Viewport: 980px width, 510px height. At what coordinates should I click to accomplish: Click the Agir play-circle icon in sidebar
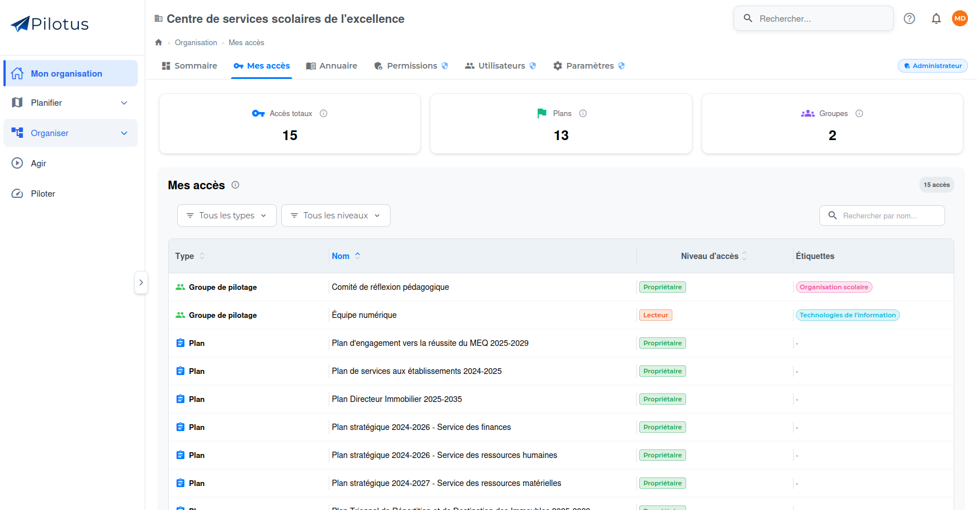17,163
